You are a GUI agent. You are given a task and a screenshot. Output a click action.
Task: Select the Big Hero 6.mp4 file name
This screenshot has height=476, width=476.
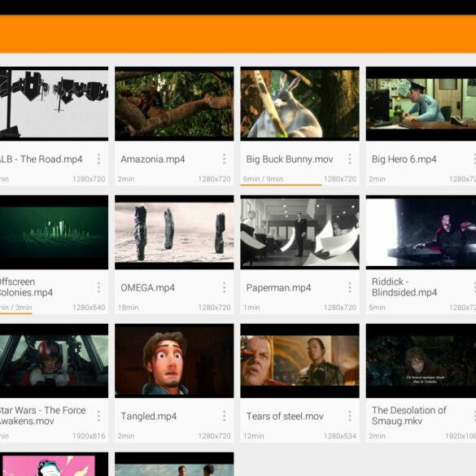[404, 159]
